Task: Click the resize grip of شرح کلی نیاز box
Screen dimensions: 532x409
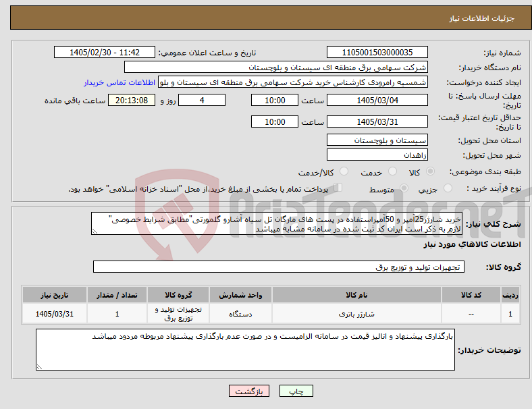Action: click(95, 231)
